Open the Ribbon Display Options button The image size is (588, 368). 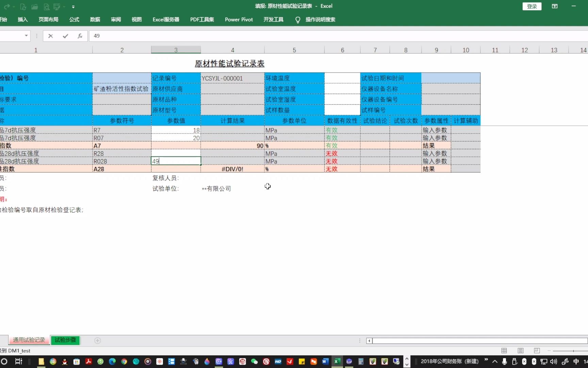point(555,6)
